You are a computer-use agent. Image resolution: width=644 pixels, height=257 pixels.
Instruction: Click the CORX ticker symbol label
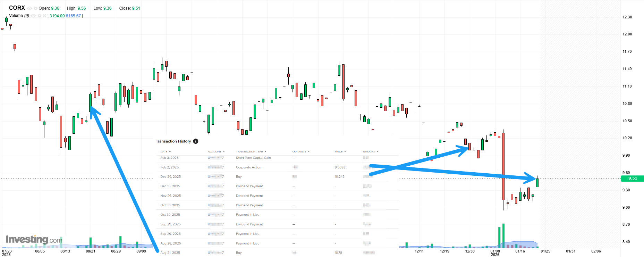pos(17,8)
